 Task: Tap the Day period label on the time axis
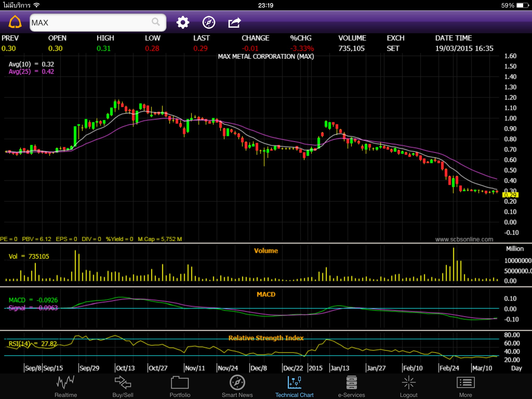(x=516, y=368)
